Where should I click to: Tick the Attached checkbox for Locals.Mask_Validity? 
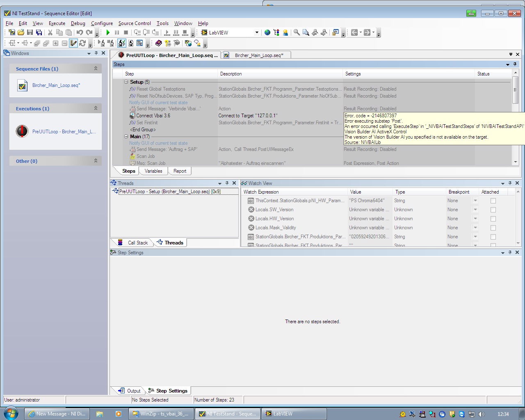coord(493,228)
